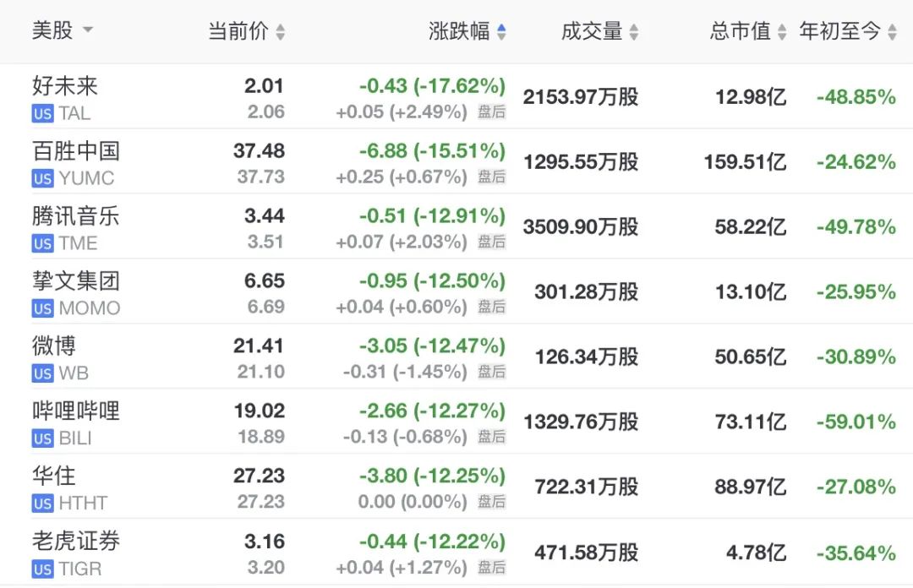Click the 涨跌幅 column header text
The width and height of the screenshot is (913, 588).
[459, 31]
